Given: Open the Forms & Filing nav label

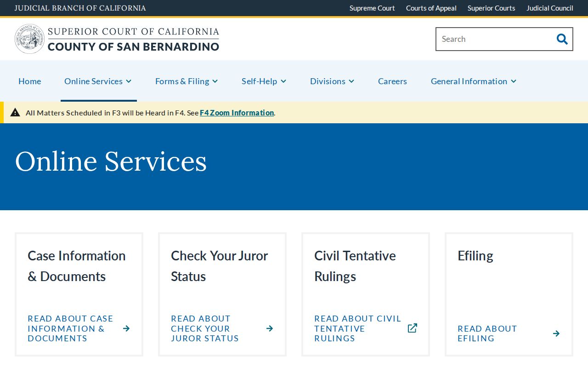Looking at the screenshot, I should coord(182,81).
